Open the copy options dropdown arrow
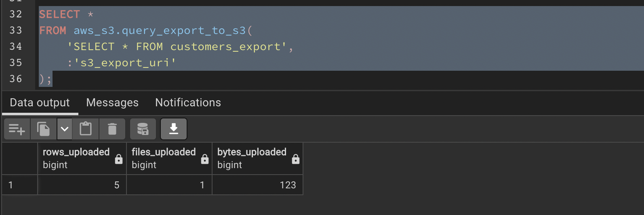 65,129
